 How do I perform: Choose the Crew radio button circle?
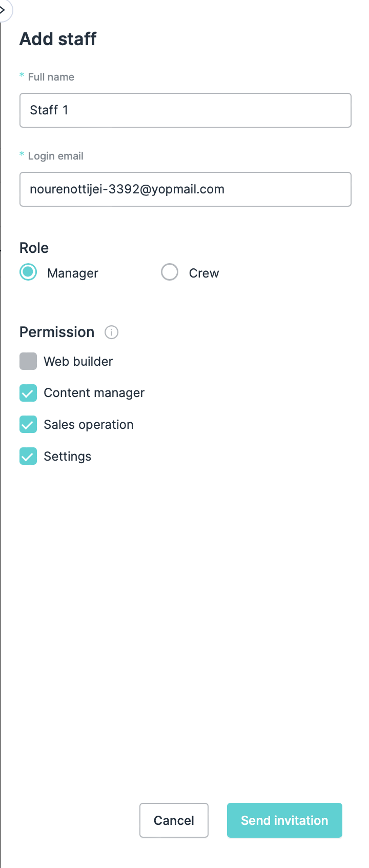pyautogui.click(x=170, y=272)
